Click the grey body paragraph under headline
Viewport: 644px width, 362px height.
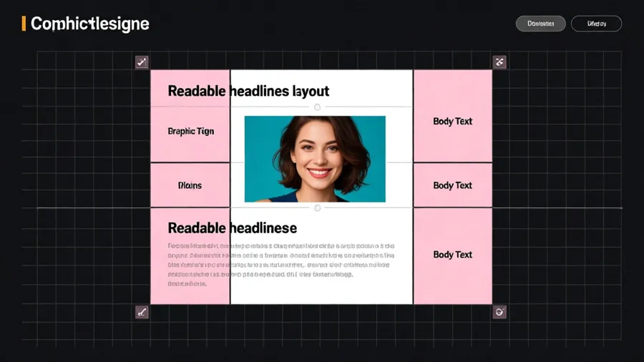coord(281,265)
